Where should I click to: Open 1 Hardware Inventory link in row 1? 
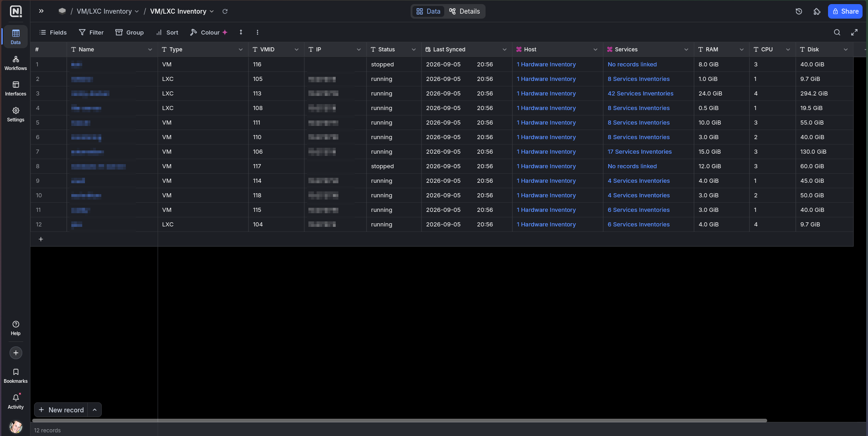pos(546,65)
